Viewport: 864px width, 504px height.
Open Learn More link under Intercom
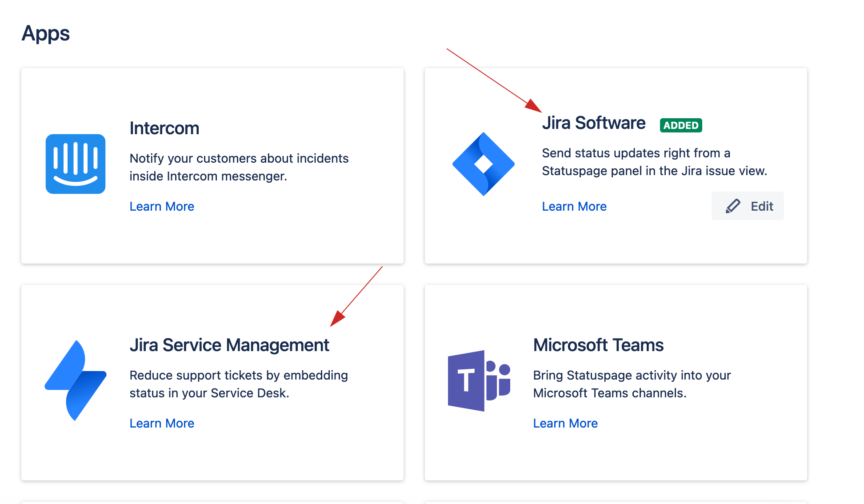tap(162, 207)
